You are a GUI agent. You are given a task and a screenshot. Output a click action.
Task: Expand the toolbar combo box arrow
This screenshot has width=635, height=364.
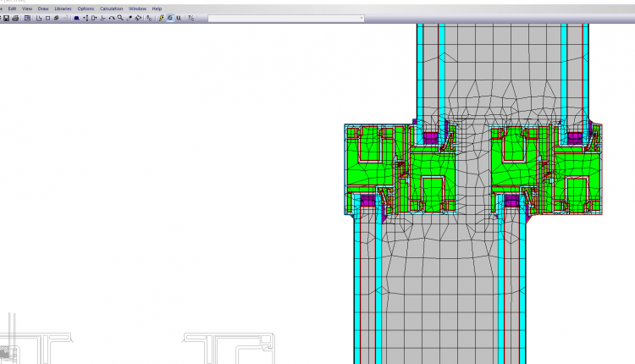tap(362, 18)
